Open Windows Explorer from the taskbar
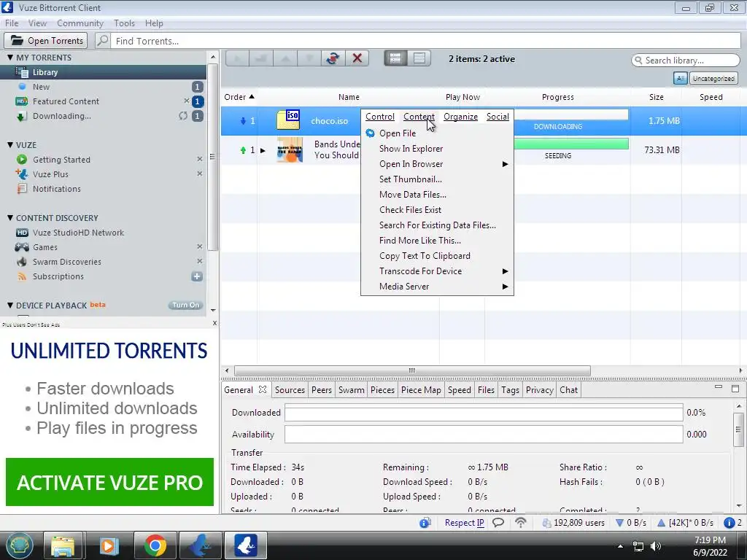This screenshot has width=747, height=560. [63, 545]
